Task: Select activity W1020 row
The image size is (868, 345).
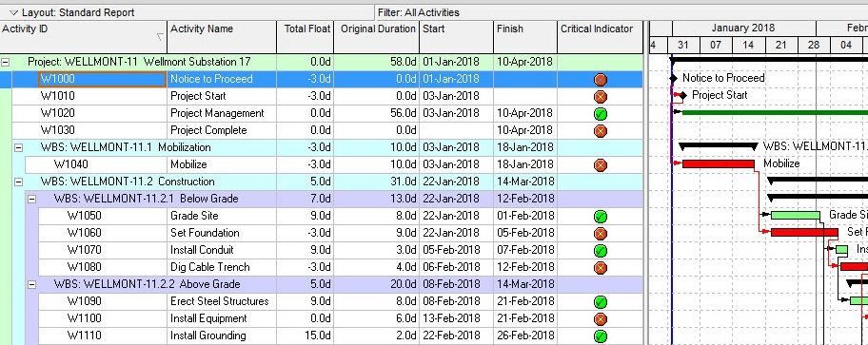Action: pos(326,113)
